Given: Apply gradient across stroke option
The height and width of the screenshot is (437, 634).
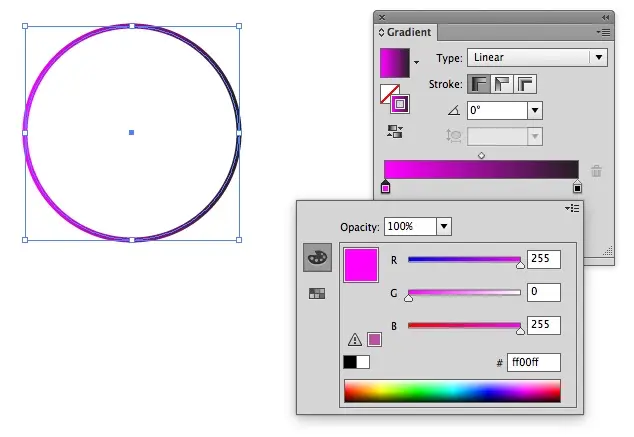Looking at the screenshot, I should pos(525,84).
